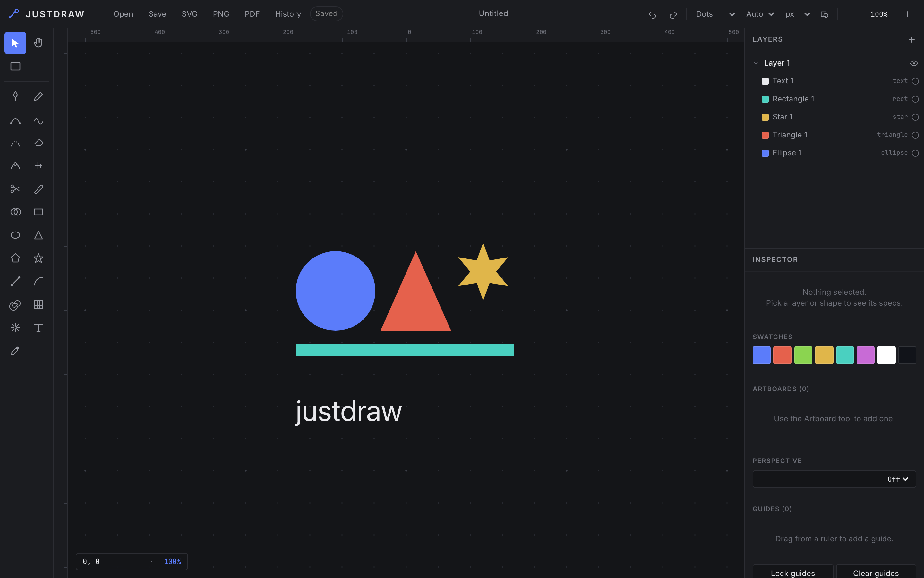Select the chain Link tool
Viewport: 924px width, 578px height.
click(x=15, y=305)
